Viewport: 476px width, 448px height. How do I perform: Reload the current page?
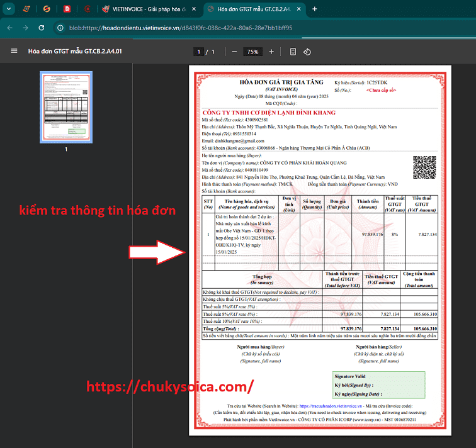click(42, 28)
